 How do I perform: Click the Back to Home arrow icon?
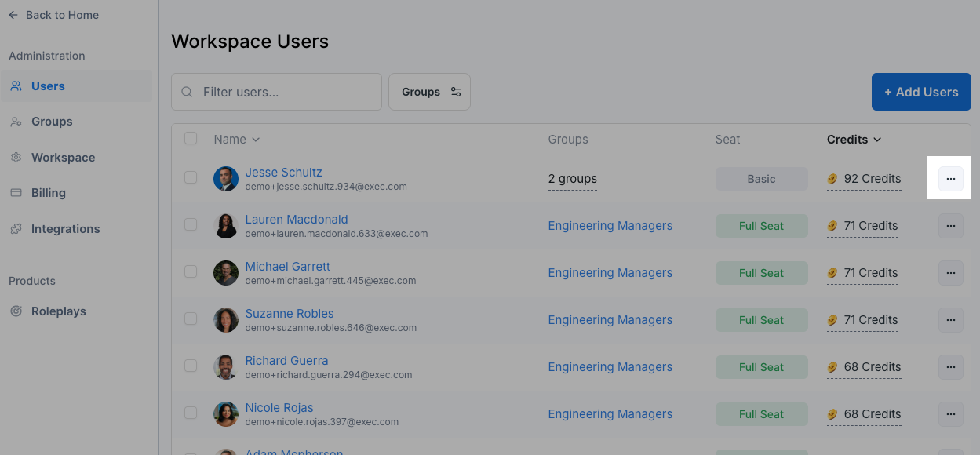coord(13,15)
